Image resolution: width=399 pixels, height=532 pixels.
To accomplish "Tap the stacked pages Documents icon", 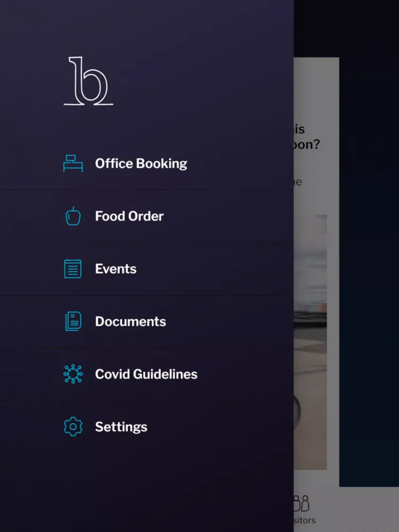I will point(73,321).
